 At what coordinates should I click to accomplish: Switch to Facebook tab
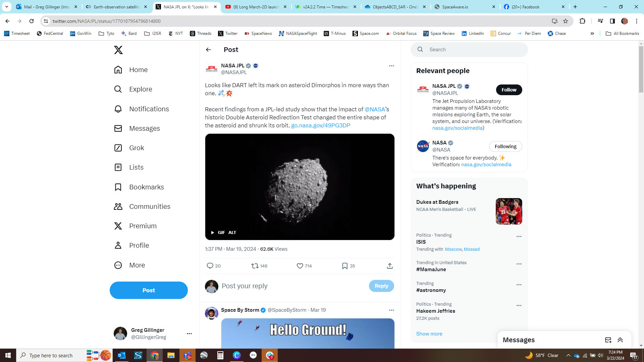tap(534, 7)
